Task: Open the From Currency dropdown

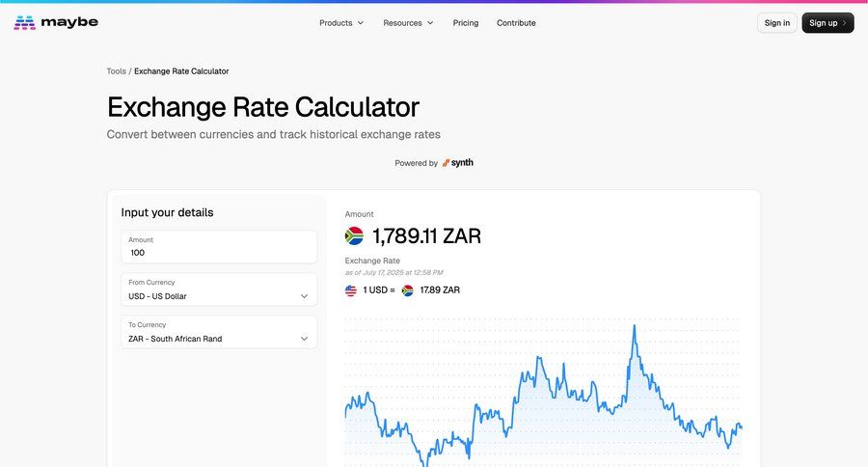Action: click(x=219, y=289)
